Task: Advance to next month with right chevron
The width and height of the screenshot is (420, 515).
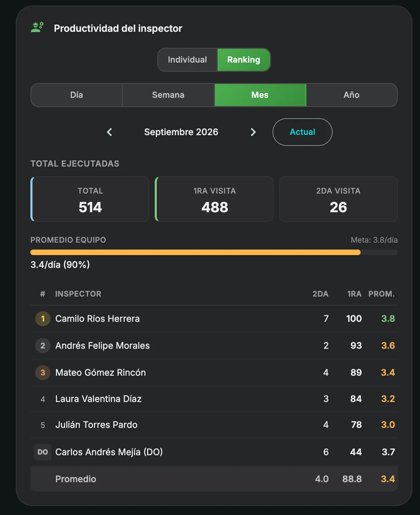Action: (x=253, y=132)
